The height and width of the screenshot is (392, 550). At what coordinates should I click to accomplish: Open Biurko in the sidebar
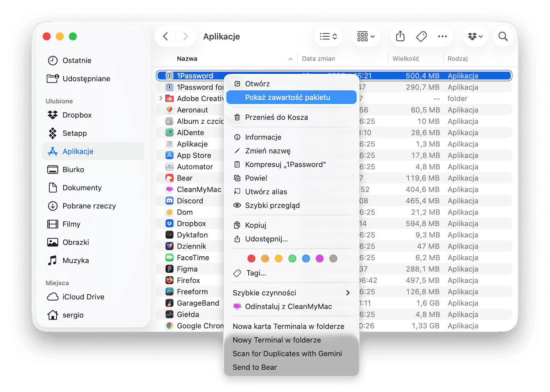click(94, 170)
